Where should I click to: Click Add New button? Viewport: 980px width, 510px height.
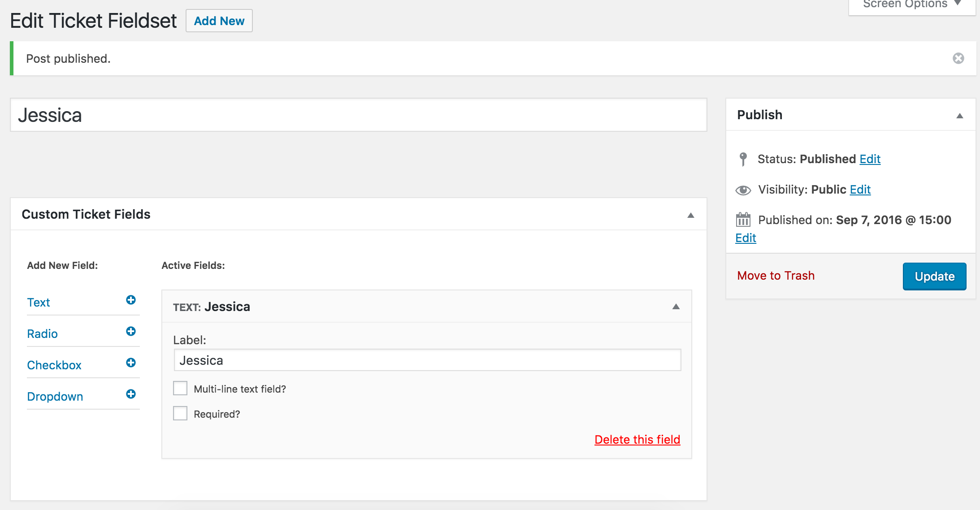[x=219, y=21]
